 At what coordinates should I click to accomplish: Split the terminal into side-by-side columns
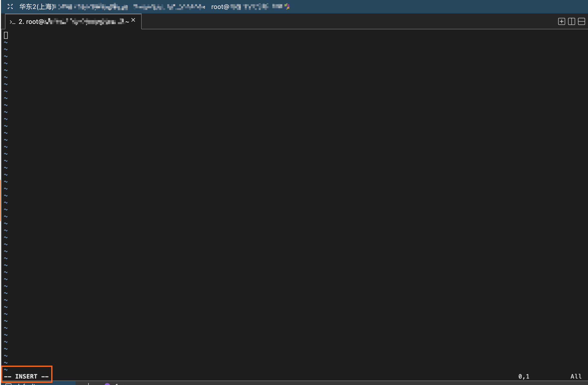tap(571, 21)
